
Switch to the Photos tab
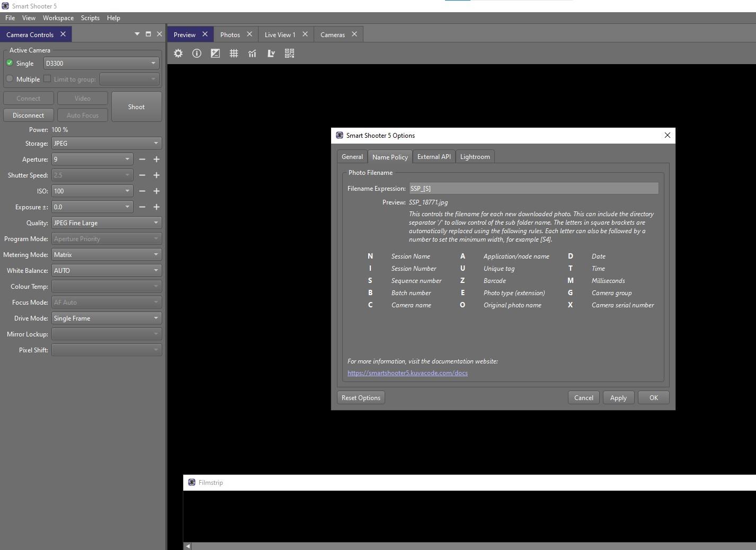click(230, 34)
